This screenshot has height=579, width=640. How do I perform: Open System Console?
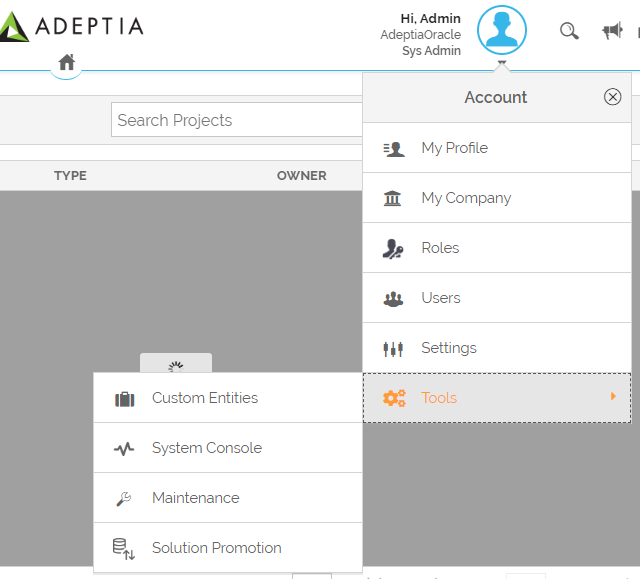coord(207,448)
